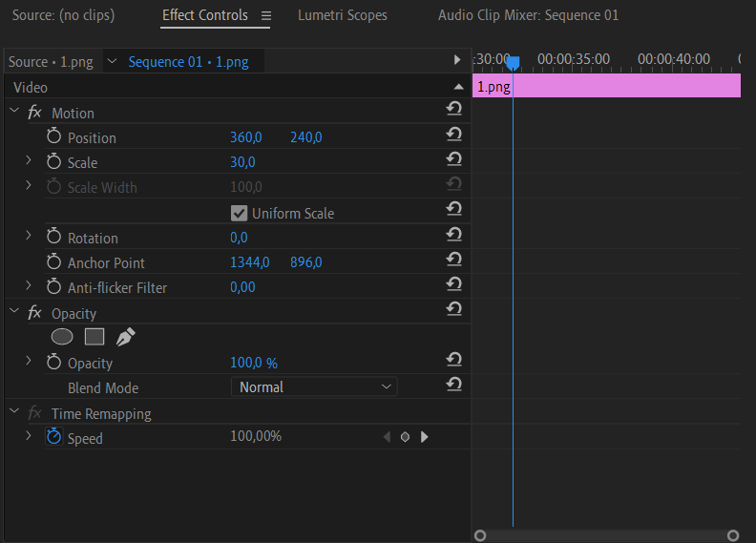Viewport: 756px width, 543px height.
Task: Select the pink 1.png clip bar
Action: pos(606,86)
